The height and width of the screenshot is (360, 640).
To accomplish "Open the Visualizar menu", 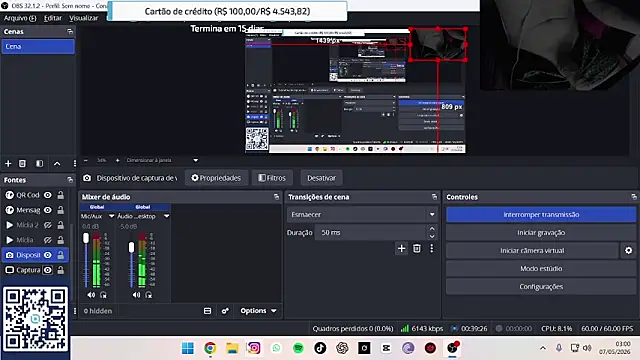I will 84,18.
